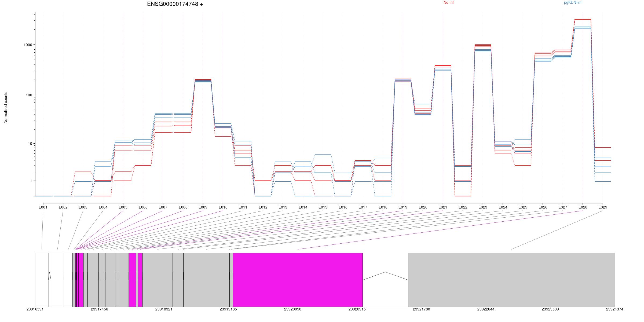Viewport: 644px width, 322px height.
Task: Click exon label E003
Action: pyautogui.click(x=83, y=207)
